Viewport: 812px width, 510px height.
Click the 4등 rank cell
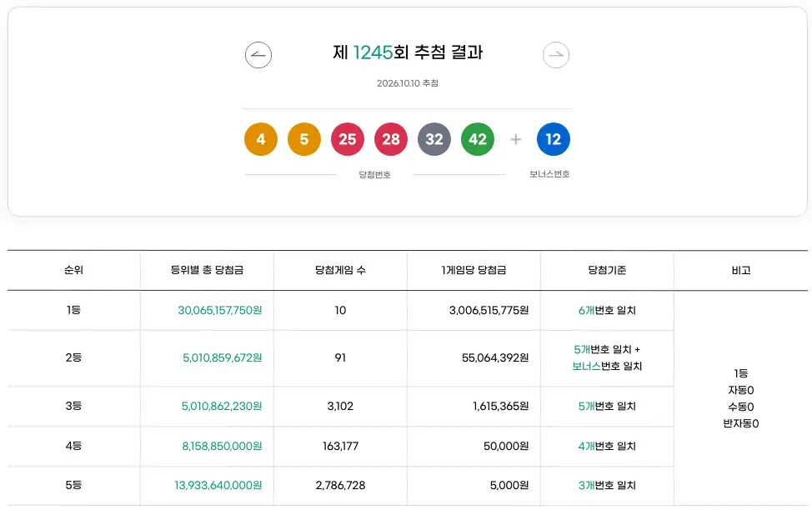pyautogui.click(x=73, y=445)
